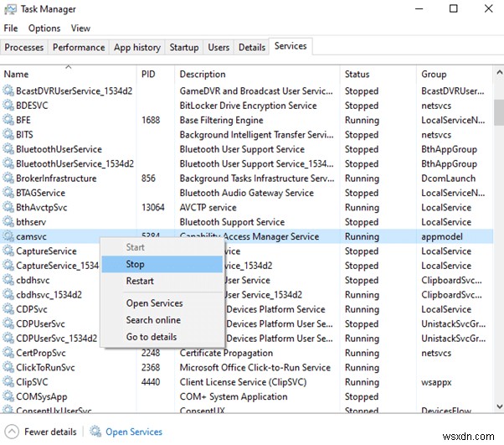Click the vertical scrollbar thumb
This screenshot has height=445, width=504.
pos(499,112)
